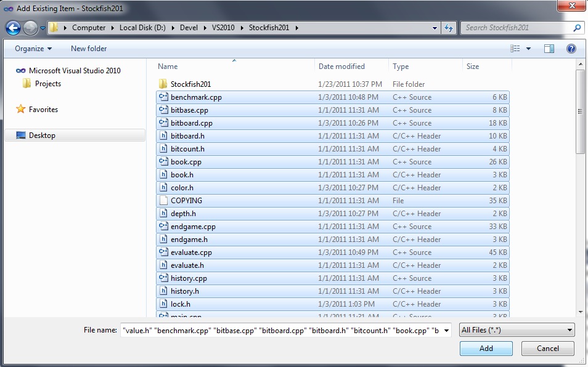Click the evaluate.h header icon
Viewport: 588px width, 367px height.
point(163,265)
